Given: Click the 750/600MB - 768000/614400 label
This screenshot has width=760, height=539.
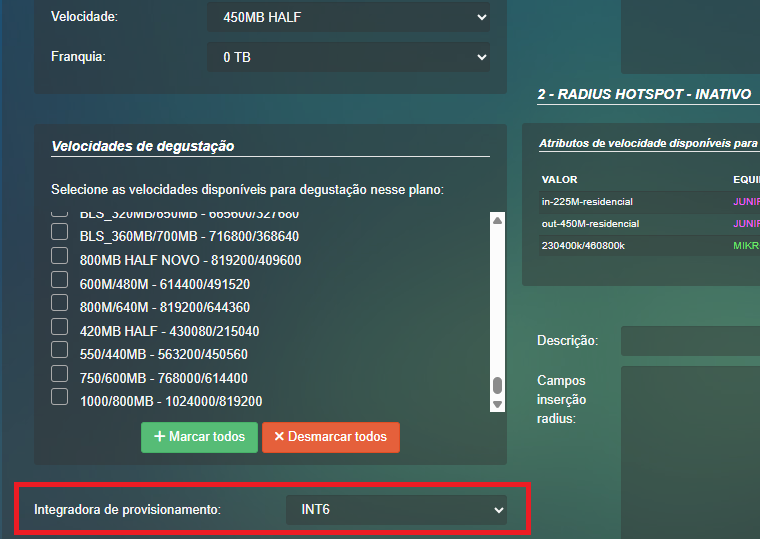Looking at the screenshot, I should (164, 378).
